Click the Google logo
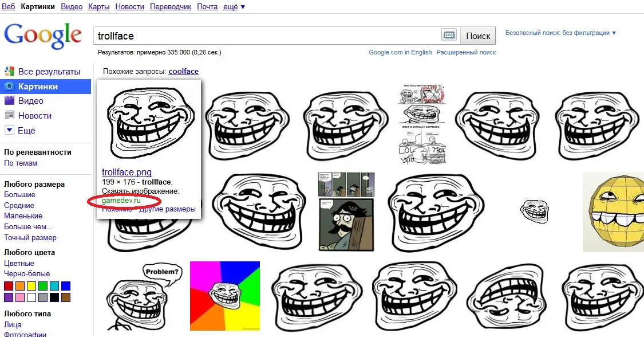The image size is (644, 337). point(43,36)
